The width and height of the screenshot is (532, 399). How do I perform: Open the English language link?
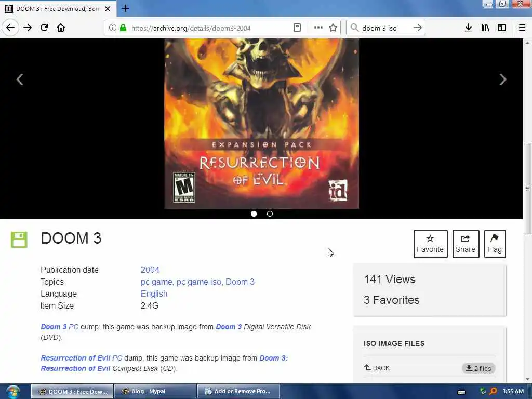(154, 294)
